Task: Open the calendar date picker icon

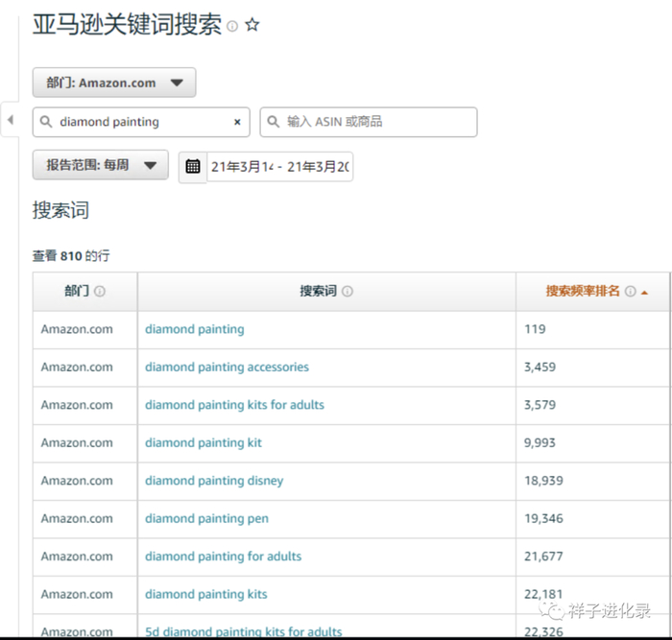Action: click(192, 166)
